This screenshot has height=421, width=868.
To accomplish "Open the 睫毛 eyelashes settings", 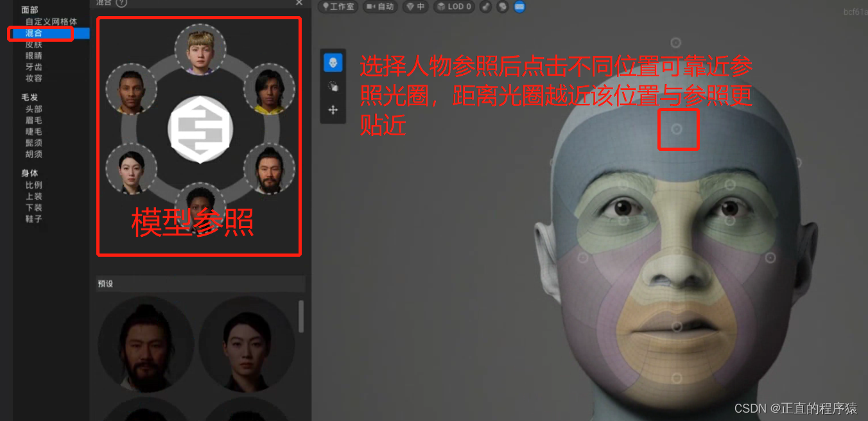I will 33,132.
